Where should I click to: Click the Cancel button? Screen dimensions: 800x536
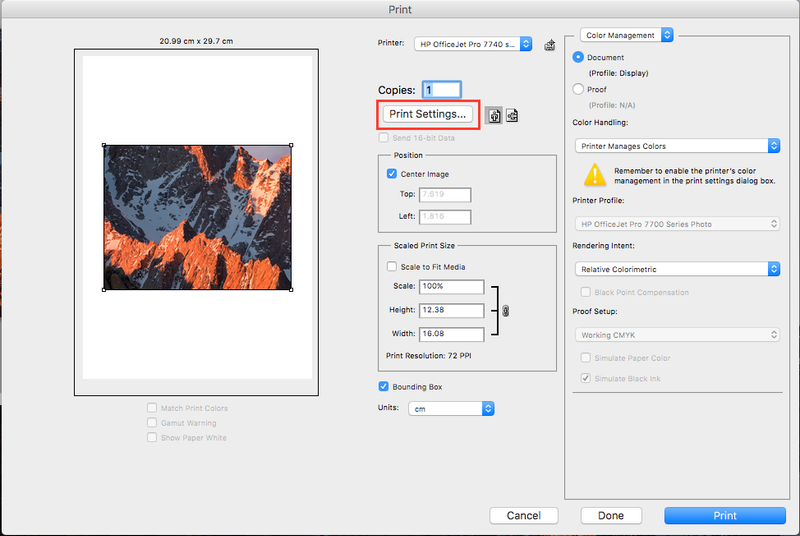click(523, 516)
